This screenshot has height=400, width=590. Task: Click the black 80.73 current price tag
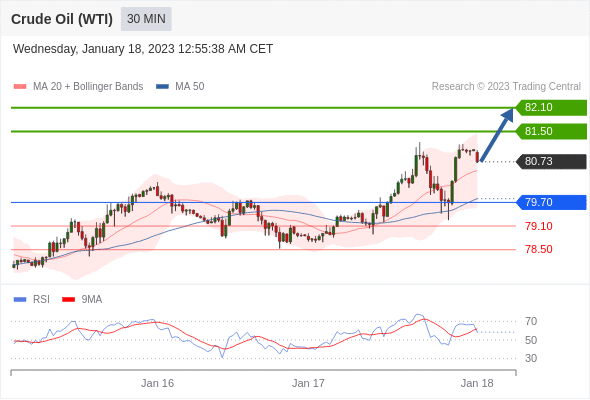point(551,161)
